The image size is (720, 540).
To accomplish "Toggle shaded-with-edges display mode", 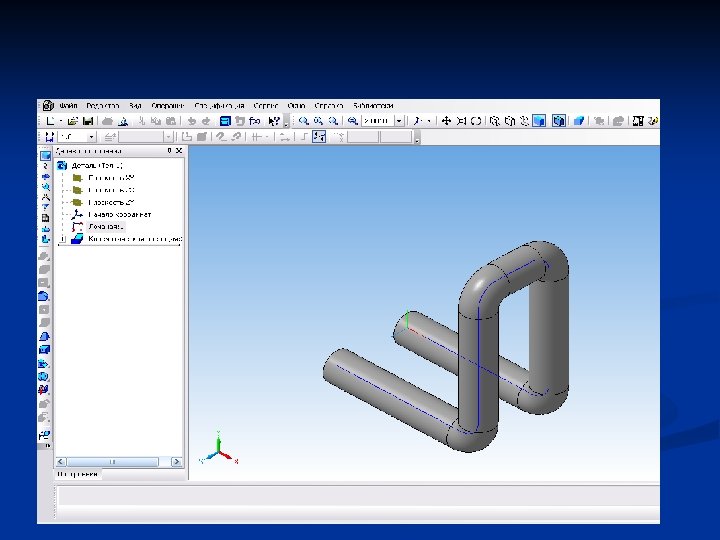I will tap(558, 121).
